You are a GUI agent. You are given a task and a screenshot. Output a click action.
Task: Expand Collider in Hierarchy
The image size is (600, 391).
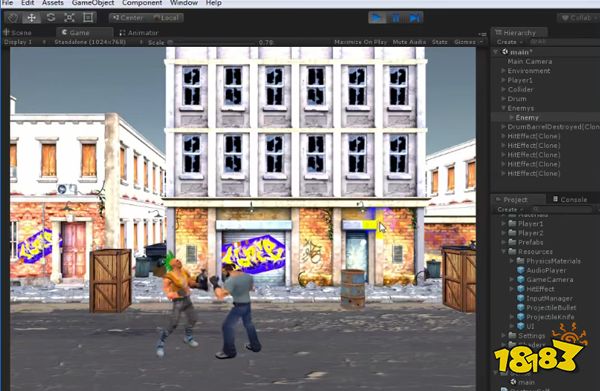click(x=504, y=90)
